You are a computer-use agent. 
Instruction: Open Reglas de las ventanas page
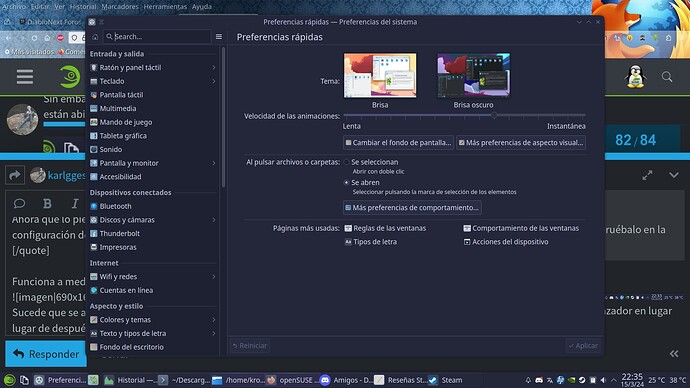(x=385, y=228)
